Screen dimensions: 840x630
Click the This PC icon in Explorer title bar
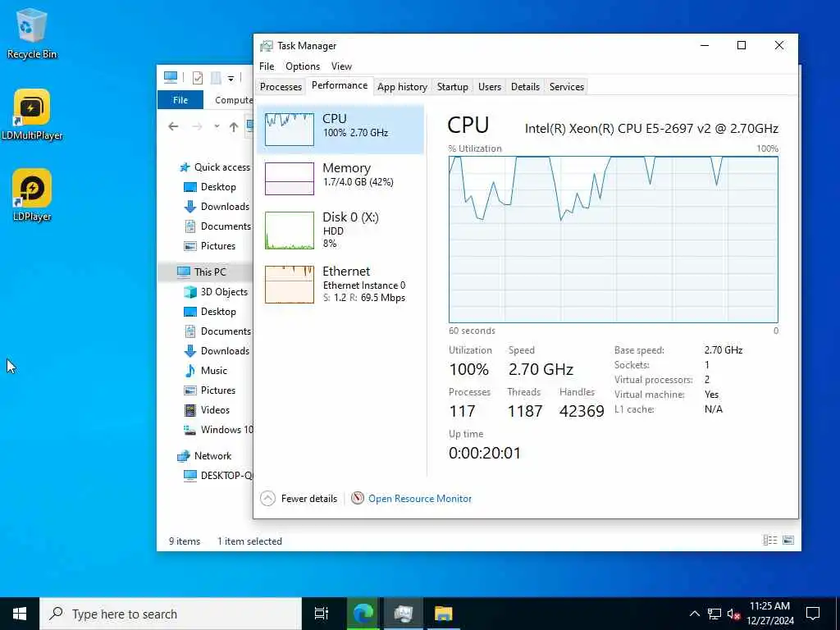pyautogui.click(x=171, y=78)
